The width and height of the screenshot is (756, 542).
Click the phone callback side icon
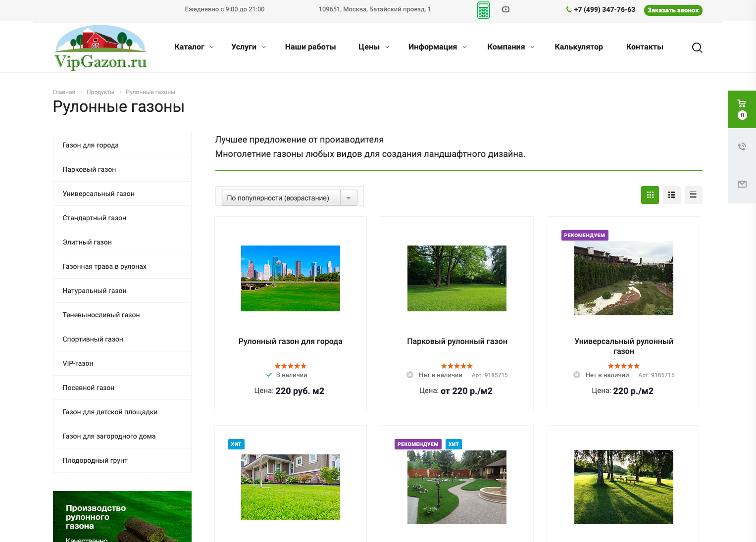click(741, 147)
